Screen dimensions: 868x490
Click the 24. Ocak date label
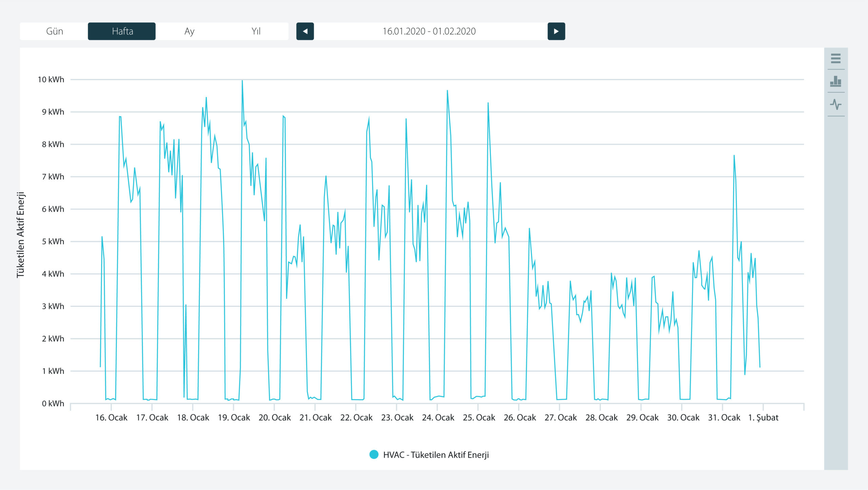click(438, 417)
